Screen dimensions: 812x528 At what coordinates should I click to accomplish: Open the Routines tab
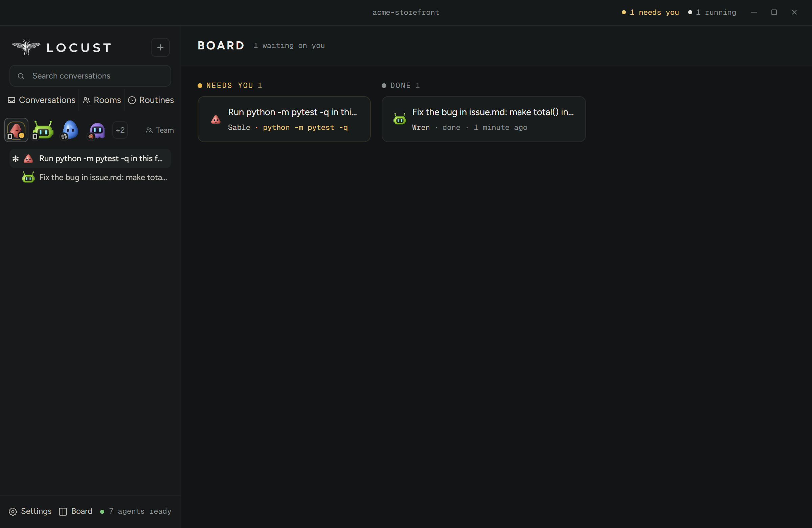coord(151,100)
